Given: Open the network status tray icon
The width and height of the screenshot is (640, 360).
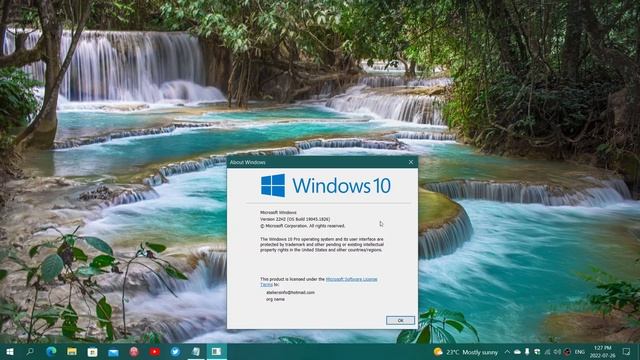Looking at the screenshot, I should [x=547, y=352].
